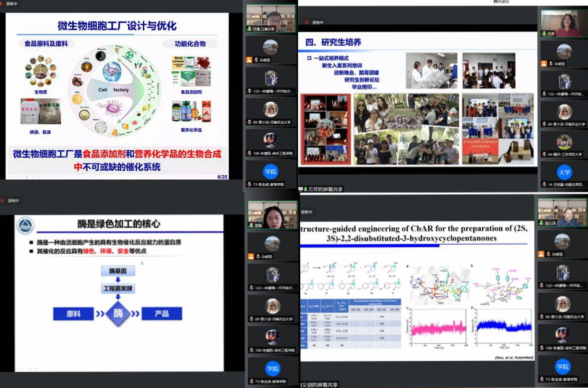The image size is (588, 388).
Task: Click the blue 大学 avatar circle
Action: [x=564, y=173]
